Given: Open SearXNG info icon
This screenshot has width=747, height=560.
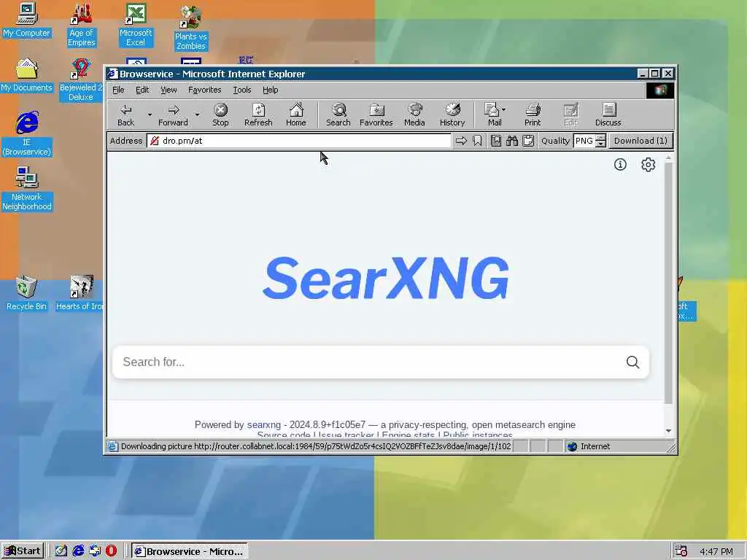Looking at the screenshot, I should (x=620, y=164).
